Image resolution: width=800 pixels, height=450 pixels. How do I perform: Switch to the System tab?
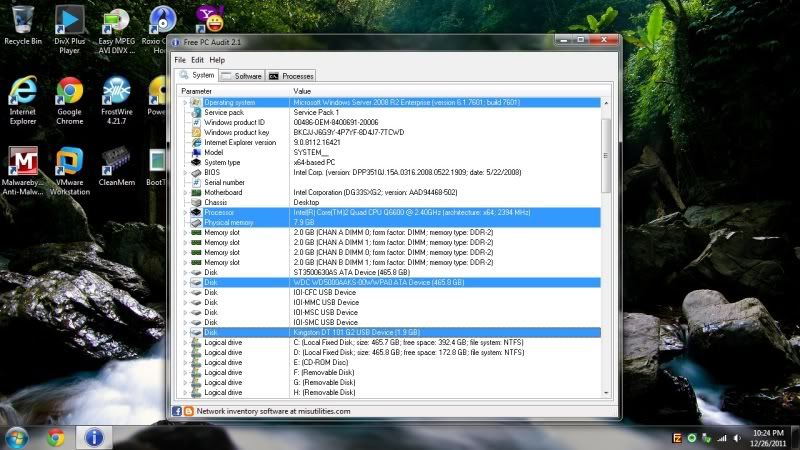(196, 75)
